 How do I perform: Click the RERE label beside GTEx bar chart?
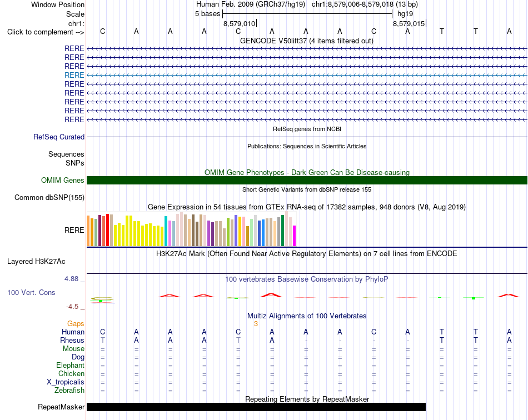74,230
